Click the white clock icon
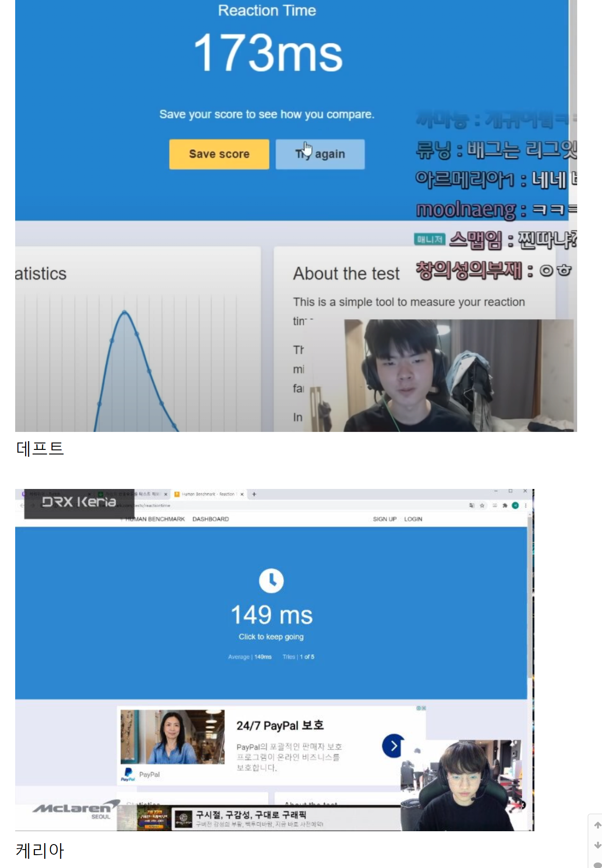This screenshot has width=602, height=868. pyautogui.click(x=271, y=581)
